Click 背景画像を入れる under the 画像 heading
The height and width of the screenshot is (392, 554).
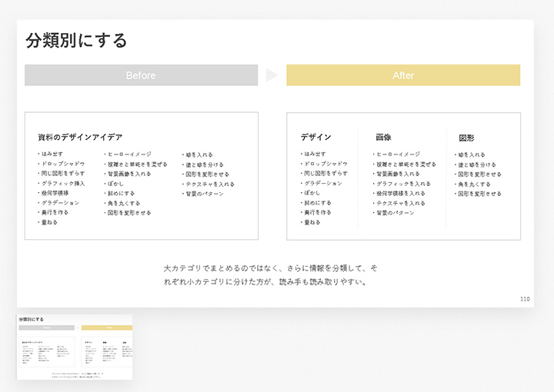tap(398, 174)
